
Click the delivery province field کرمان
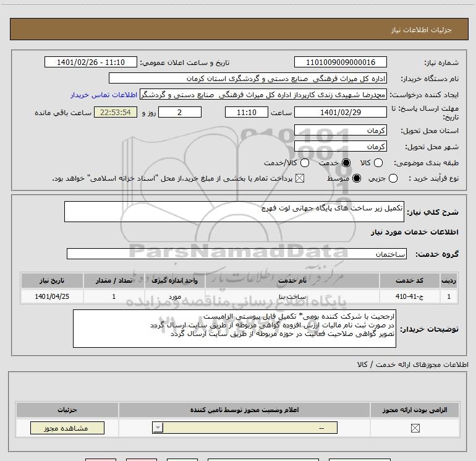click(x=340, y=130)
